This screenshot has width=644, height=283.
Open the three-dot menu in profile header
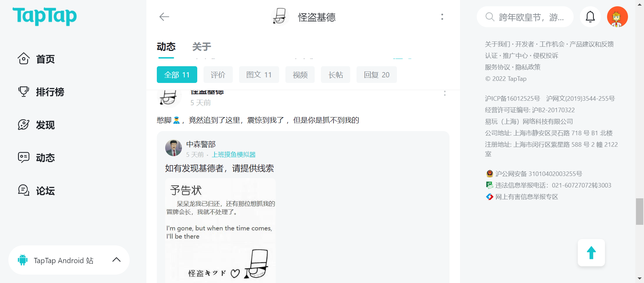point(442,17)
